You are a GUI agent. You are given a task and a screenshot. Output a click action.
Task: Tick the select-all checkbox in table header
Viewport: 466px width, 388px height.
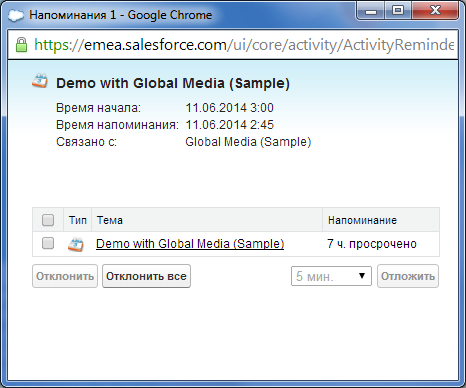coord(48,220)
